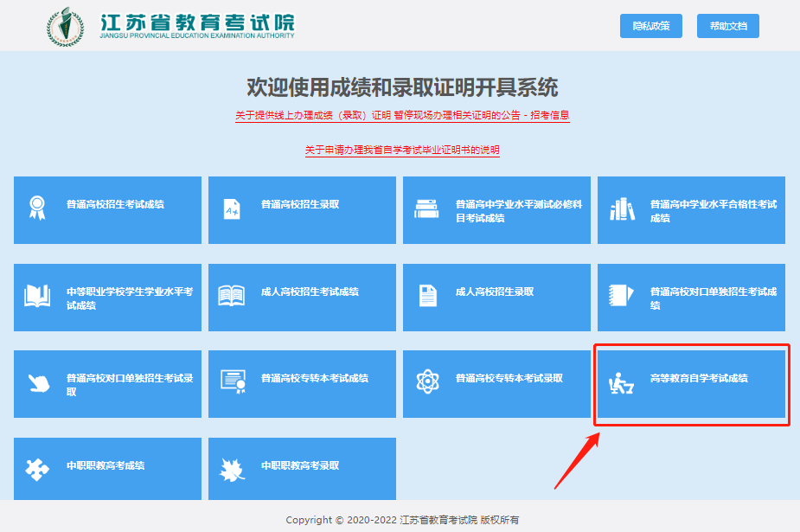Open the red announcement link about 线上办理成绩证明
Screen dimensions: 800x532
pyautogui.click(x=402, y=115)
